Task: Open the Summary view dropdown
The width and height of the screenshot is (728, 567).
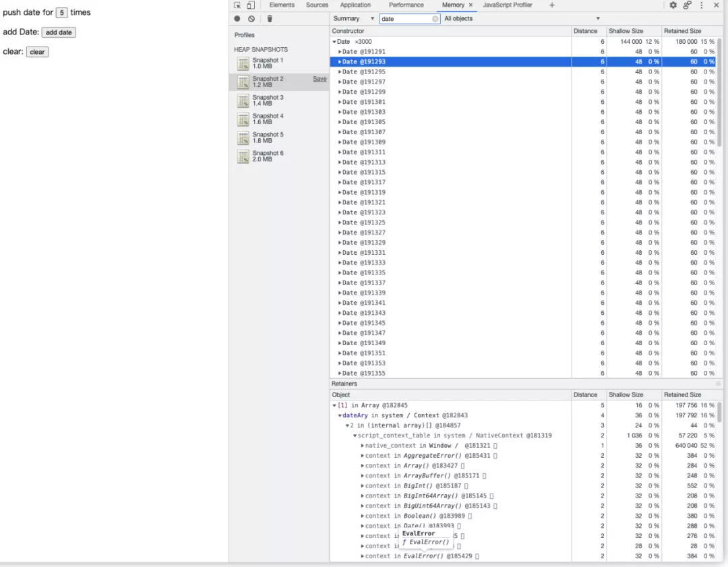Action: [x=353, y=19]
